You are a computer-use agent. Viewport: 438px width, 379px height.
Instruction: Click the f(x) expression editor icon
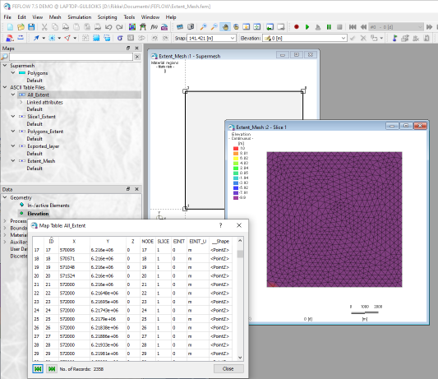154,27
